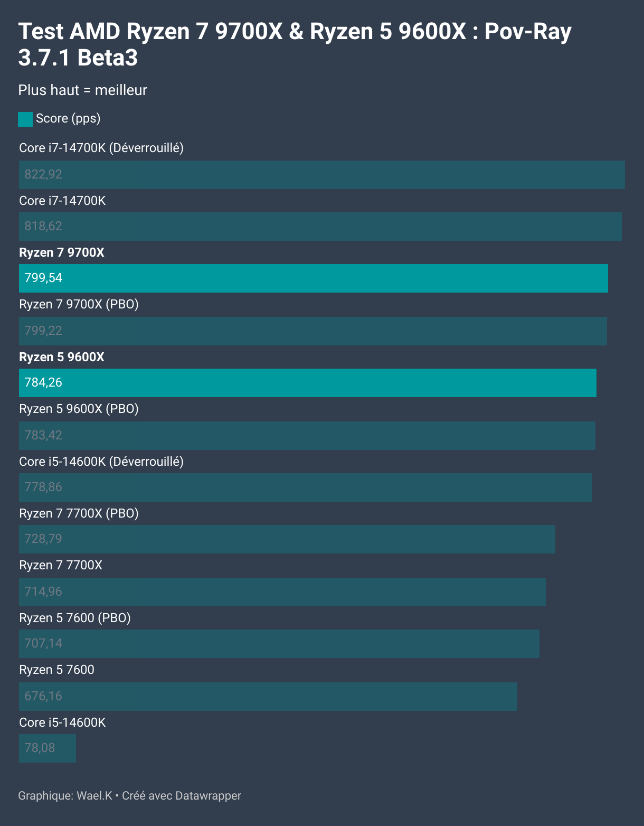644x826 pixels.
Task: Click the Ryzen 5 7600 bar showing 676,16
Action: coord(268,696)
